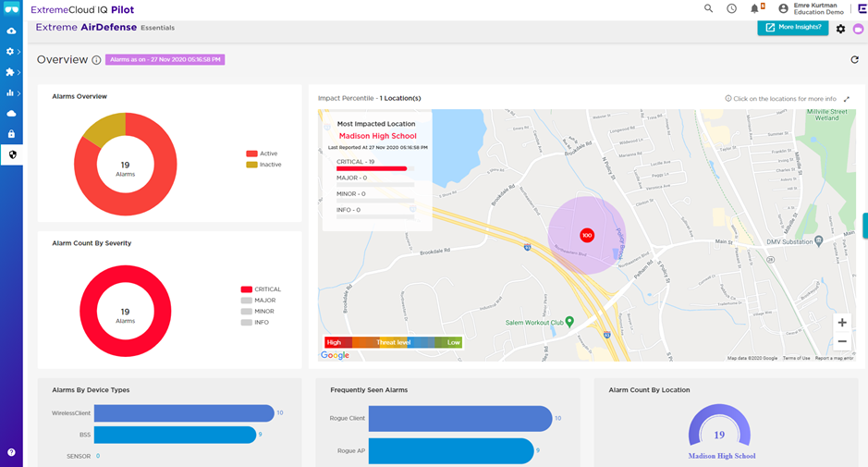Open the gear Configure sidebar menu
868x467 pixels.
point(9,52)
